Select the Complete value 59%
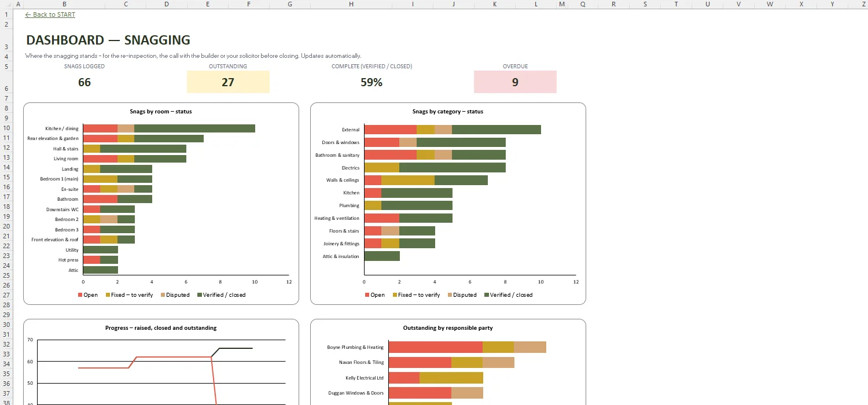Screen dimensions: 868x405 coord(372,82)
